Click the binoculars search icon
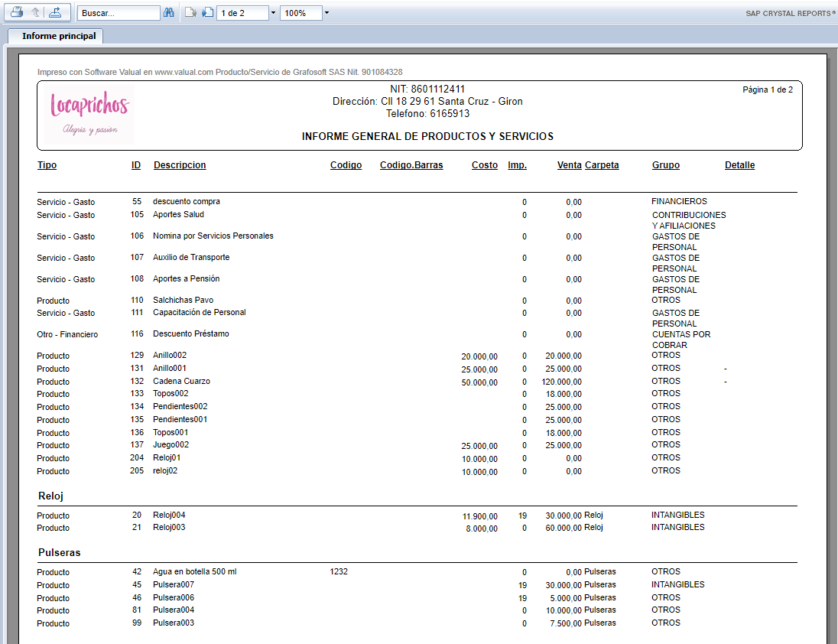This screenshot has height=644, width=838. pyautogui.click(x=168, y=13)
